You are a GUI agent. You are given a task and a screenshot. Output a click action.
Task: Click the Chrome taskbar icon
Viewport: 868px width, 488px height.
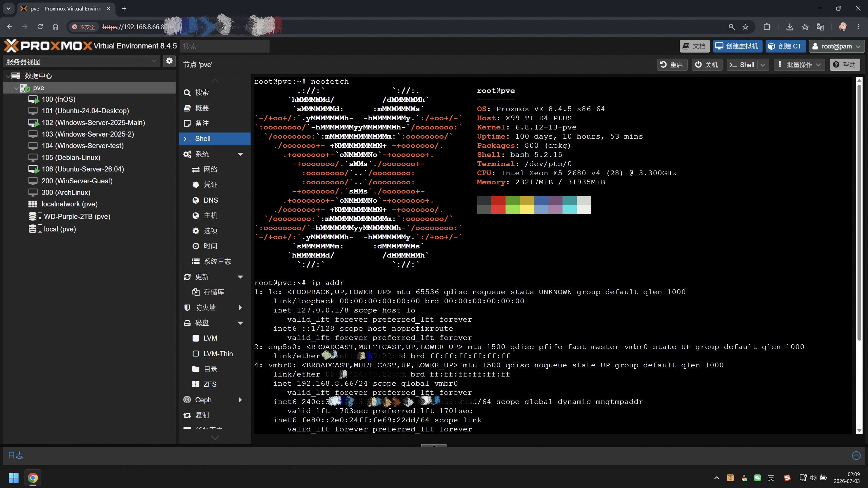(x=33, y=478)
